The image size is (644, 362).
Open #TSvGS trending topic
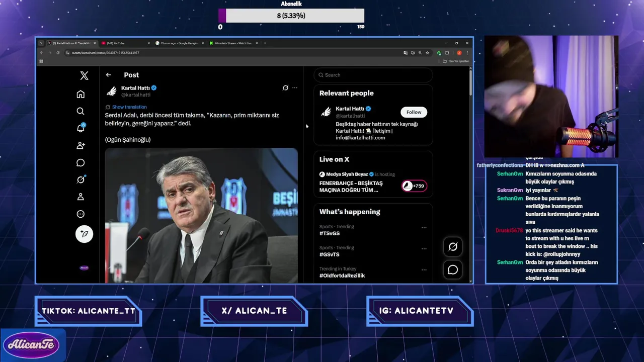point(330,233)
